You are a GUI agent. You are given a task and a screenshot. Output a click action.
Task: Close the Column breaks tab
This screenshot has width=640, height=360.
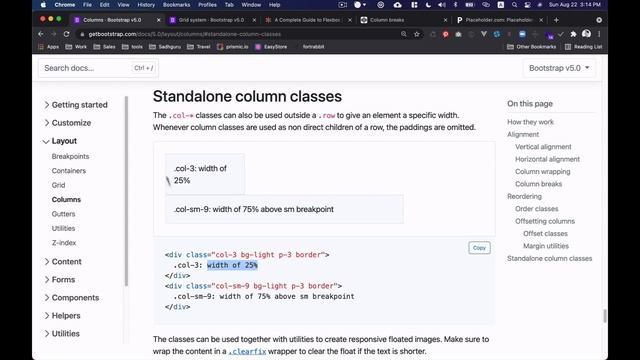tap(445, 20)
